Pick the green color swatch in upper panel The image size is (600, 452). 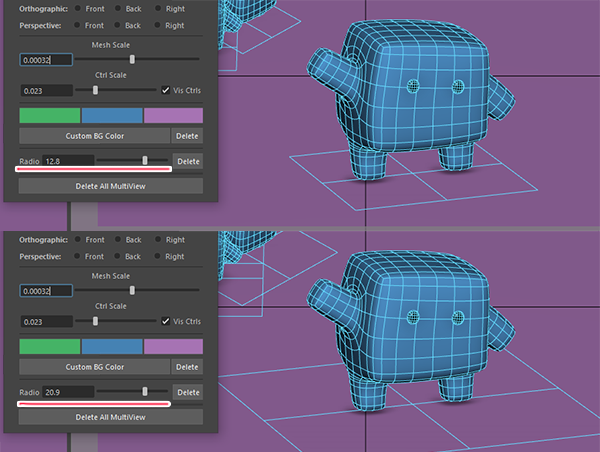coord(49,115)
